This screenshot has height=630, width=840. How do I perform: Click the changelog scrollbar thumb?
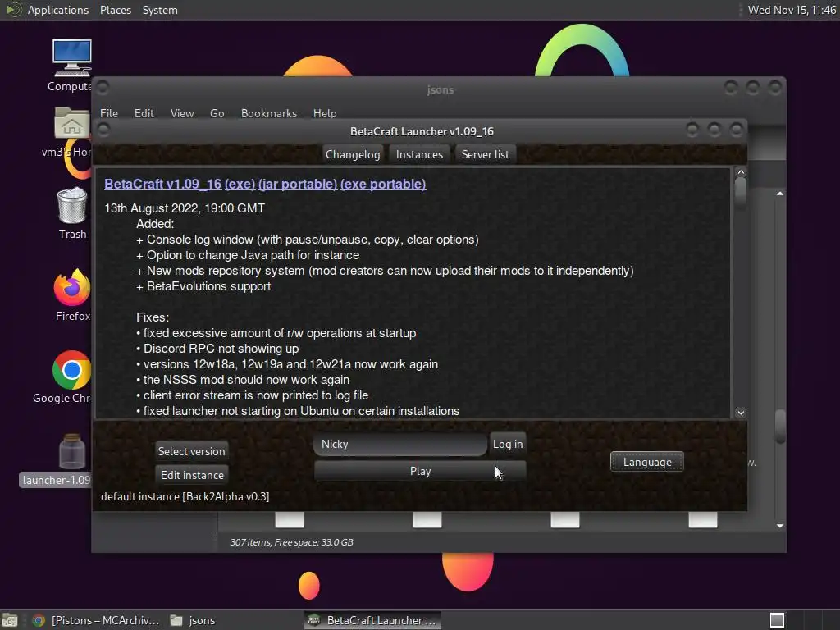pos(741,191)
